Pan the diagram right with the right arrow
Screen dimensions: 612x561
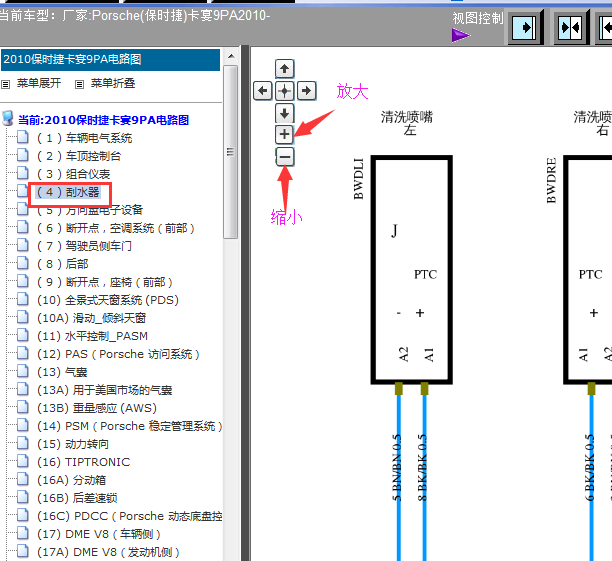click(x=307, y=91)
